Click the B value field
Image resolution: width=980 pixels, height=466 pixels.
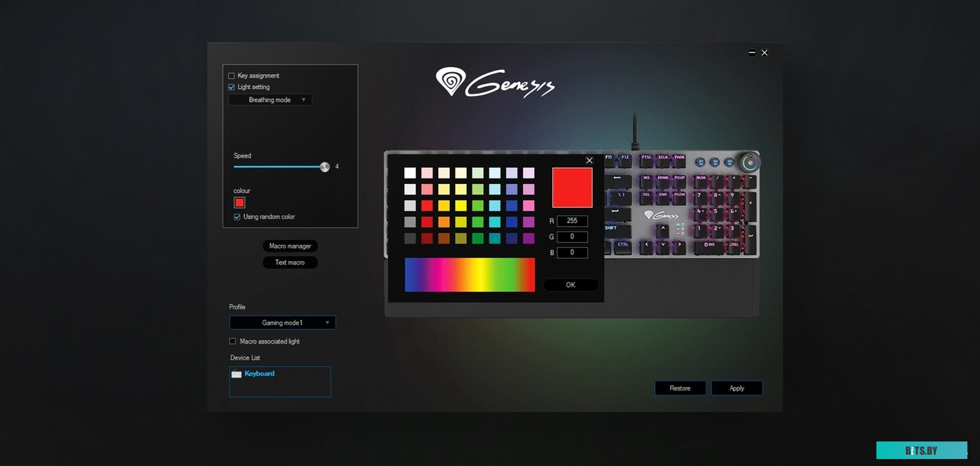(573, 253)
